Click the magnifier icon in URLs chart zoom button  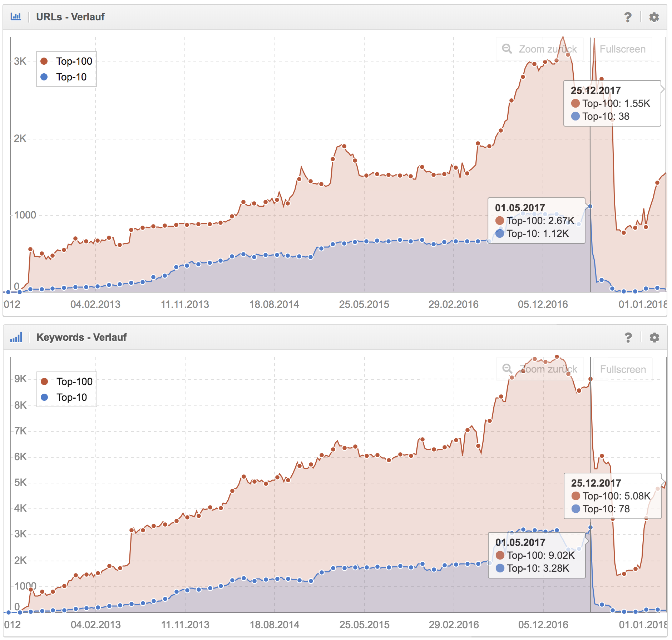click(x=507, y=49)
